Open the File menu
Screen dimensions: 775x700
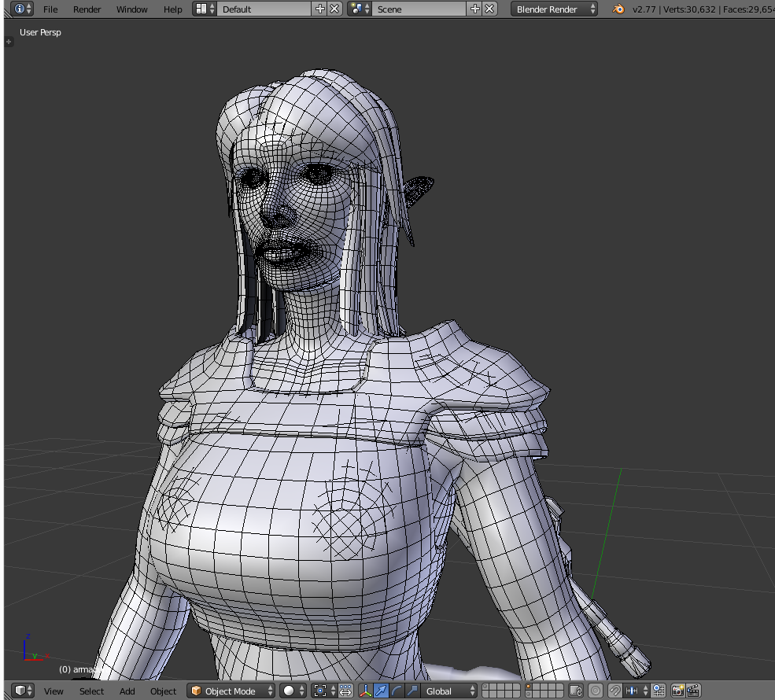click(50, 9)
